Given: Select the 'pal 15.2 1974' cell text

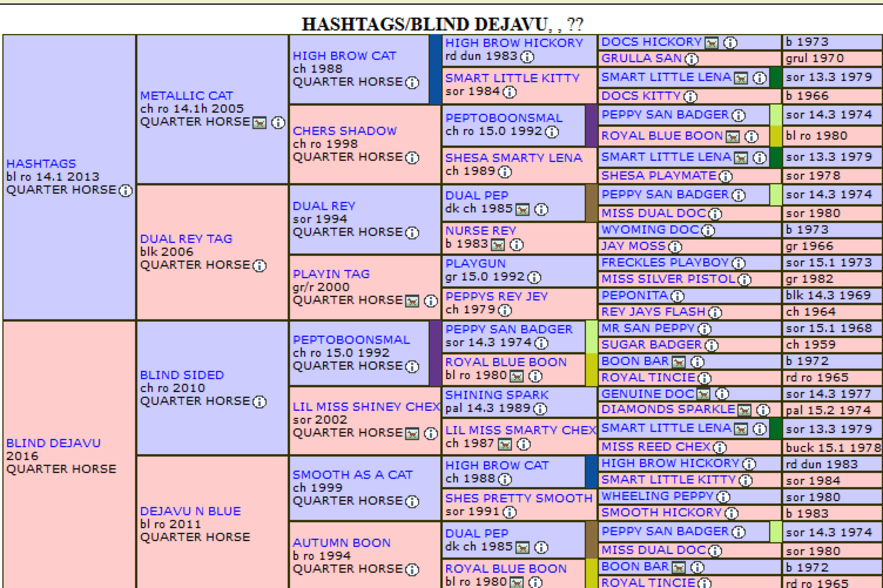Looking at the screenshot, I should [x=828, y=410].
